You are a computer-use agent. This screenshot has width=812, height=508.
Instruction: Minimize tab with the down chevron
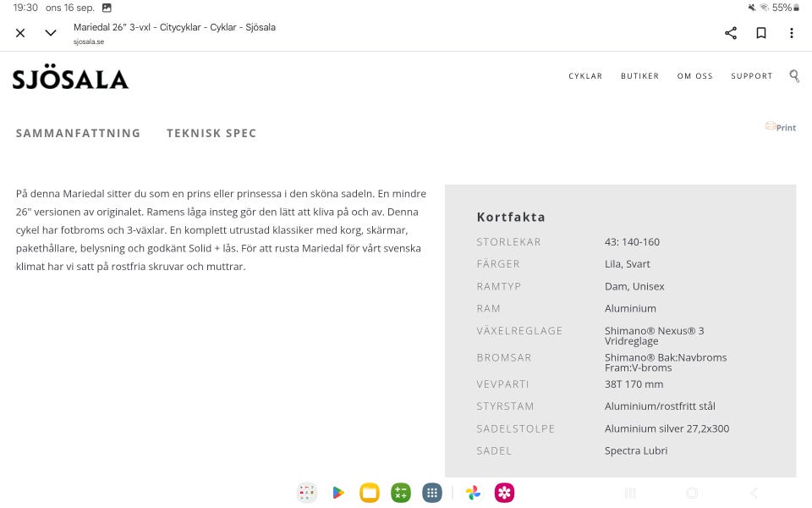50,33
